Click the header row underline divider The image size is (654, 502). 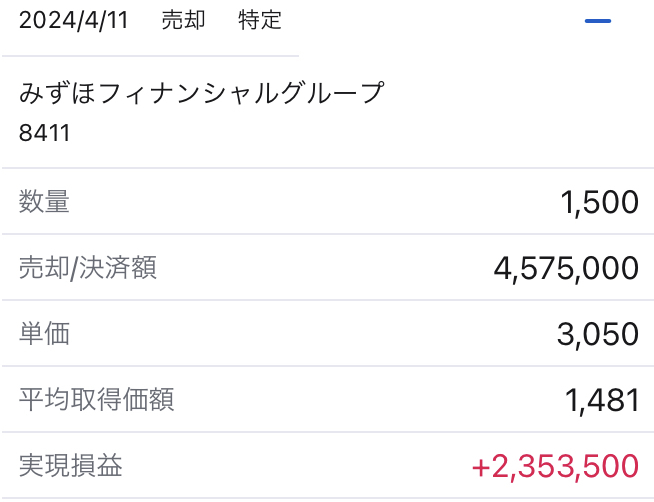[x=150, y=55]
